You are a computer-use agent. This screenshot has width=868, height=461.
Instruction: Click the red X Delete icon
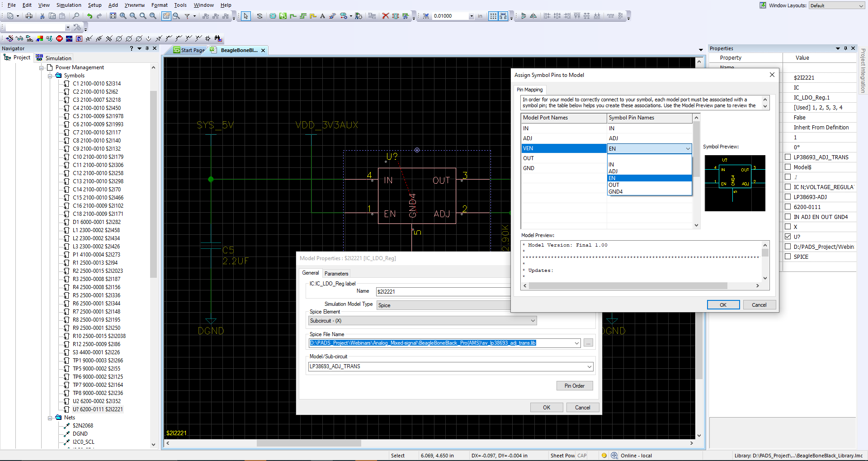[385, 16]
